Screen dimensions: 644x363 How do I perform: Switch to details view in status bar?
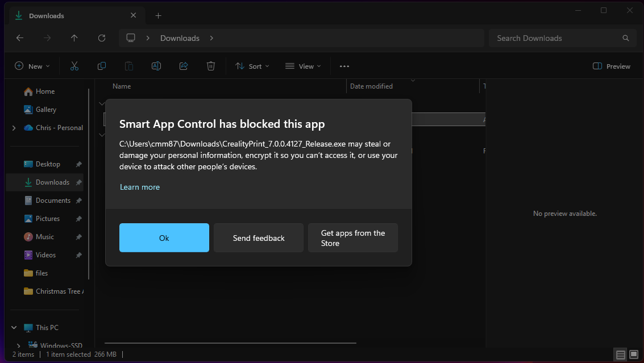(621, 354)
